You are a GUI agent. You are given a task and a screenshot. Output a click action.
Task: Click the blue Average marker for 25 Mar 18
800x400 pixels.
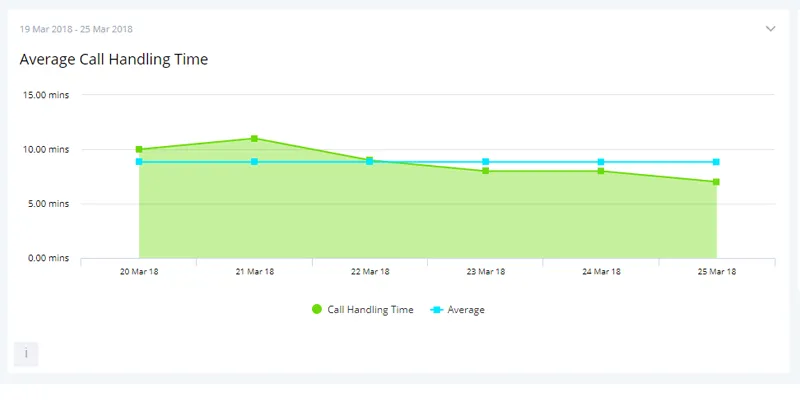(x=716, y=162)
